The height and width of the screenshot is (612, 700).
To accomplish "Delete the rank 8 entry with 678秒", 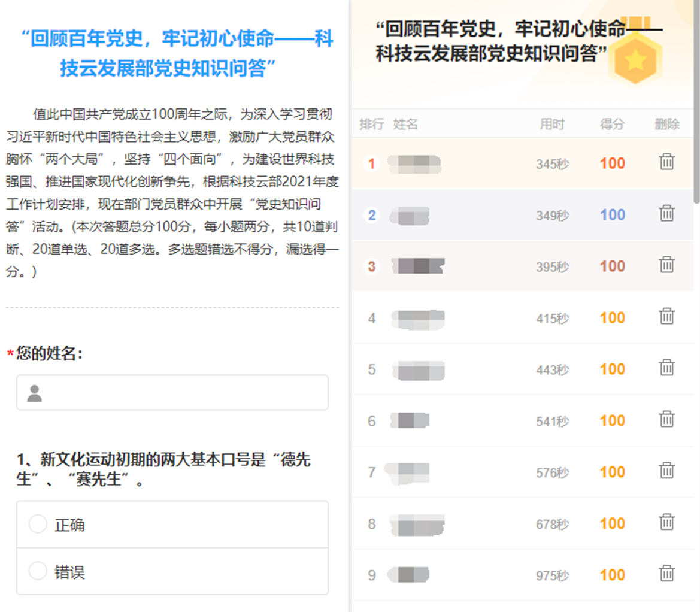I will (x=666, y=523).
